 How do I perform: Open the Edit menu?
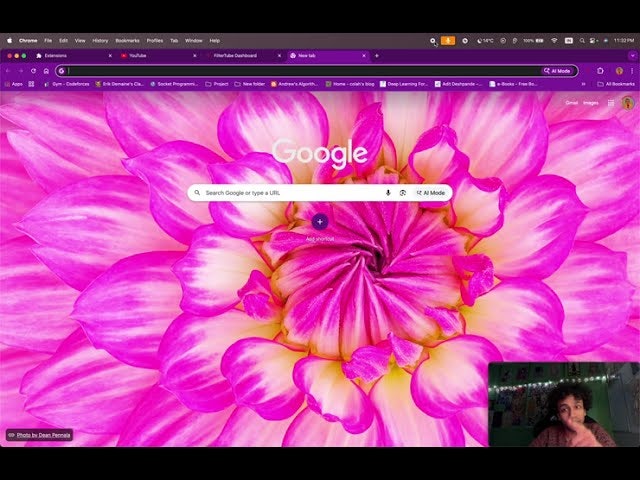tap(63, 41)
